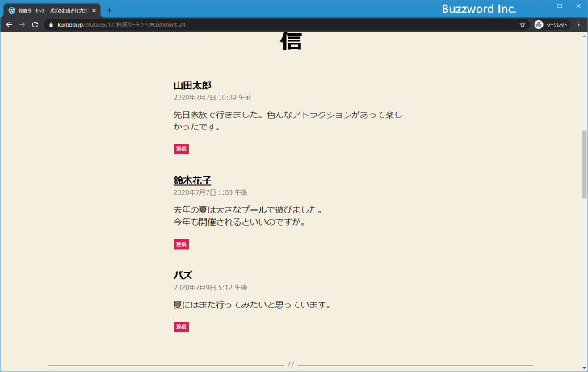
Task: Reload the page with the refresh icon
Action: pos(36,25)
